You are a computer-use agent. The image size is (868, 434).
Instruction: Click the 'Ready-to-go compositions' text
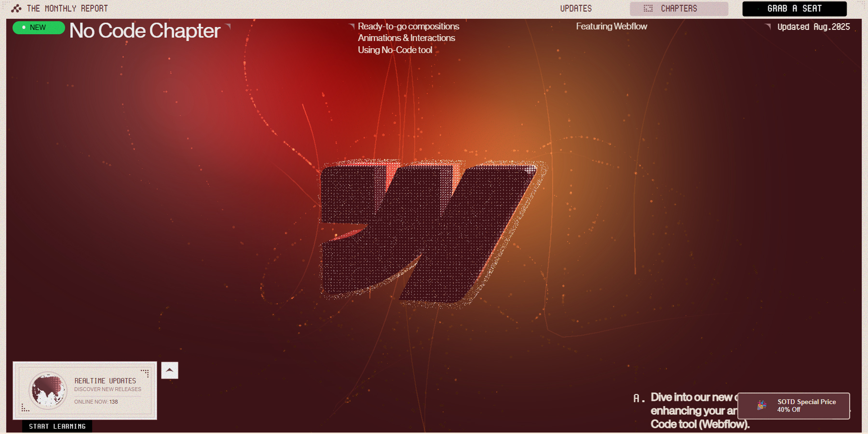pyautogui.click(x=408, y=27)
